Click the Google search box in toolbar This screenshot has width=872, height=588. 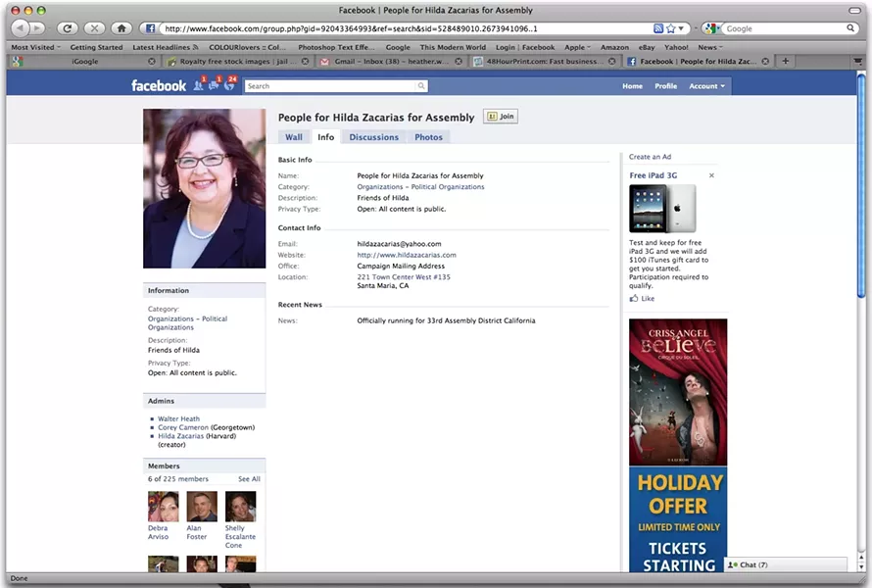[x=784, y=28]
